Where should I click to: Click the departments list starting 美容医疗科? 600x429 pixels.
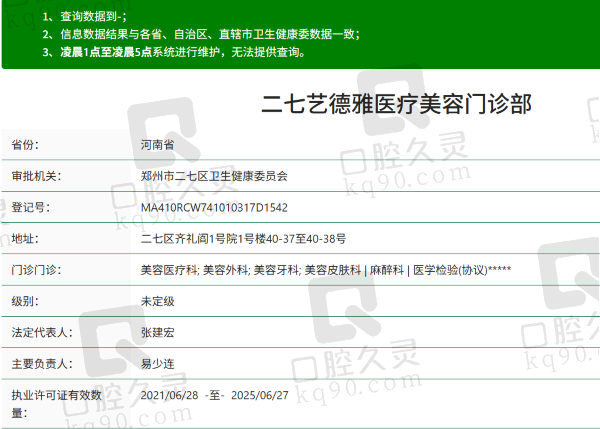coord(326,270)
